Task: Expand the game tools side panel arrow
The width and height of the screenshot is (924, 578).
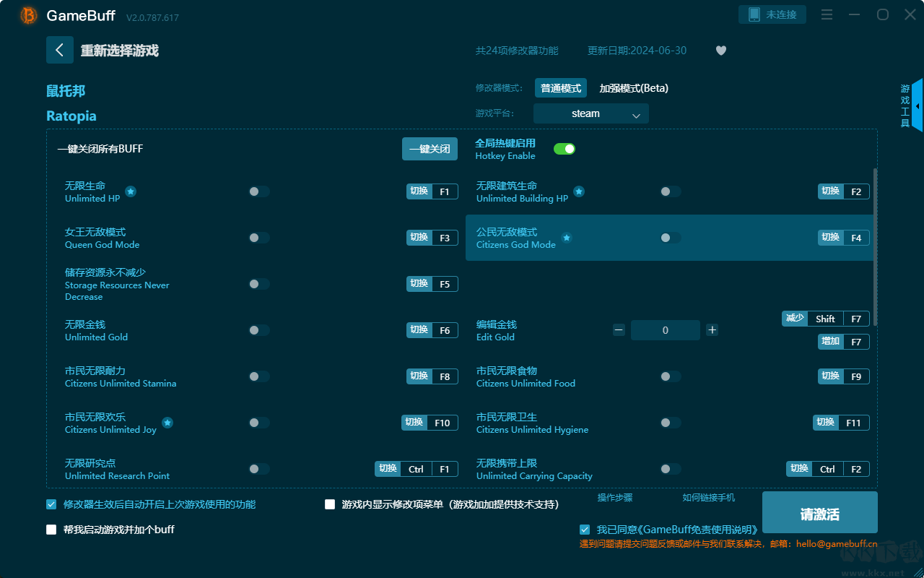Action: tap(917, 105)
